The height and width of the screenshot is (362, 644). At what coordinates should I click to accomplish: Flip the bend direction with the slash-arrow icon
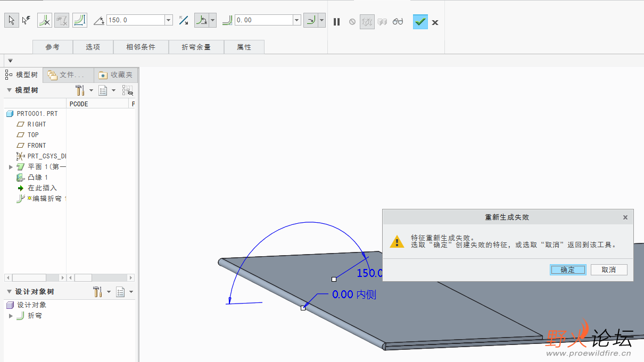184,21
